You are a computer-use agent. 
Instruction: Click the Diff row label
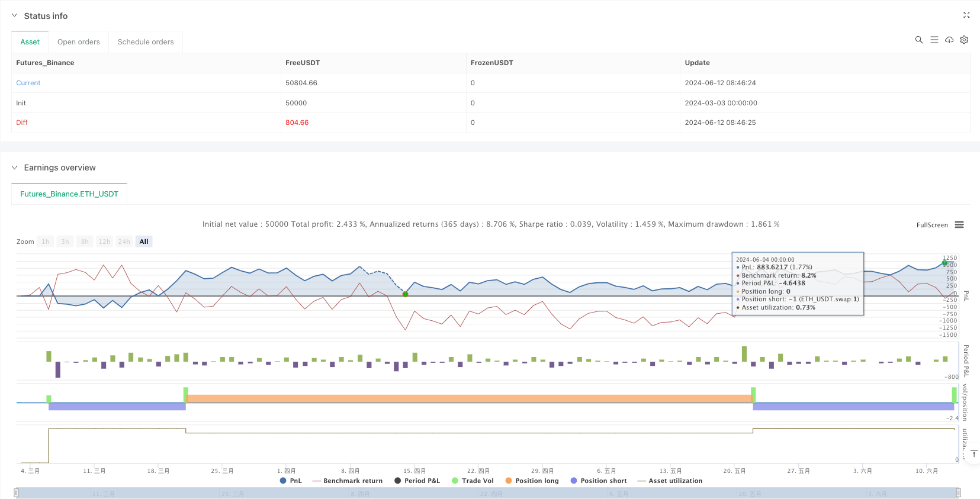pos(22,123)
